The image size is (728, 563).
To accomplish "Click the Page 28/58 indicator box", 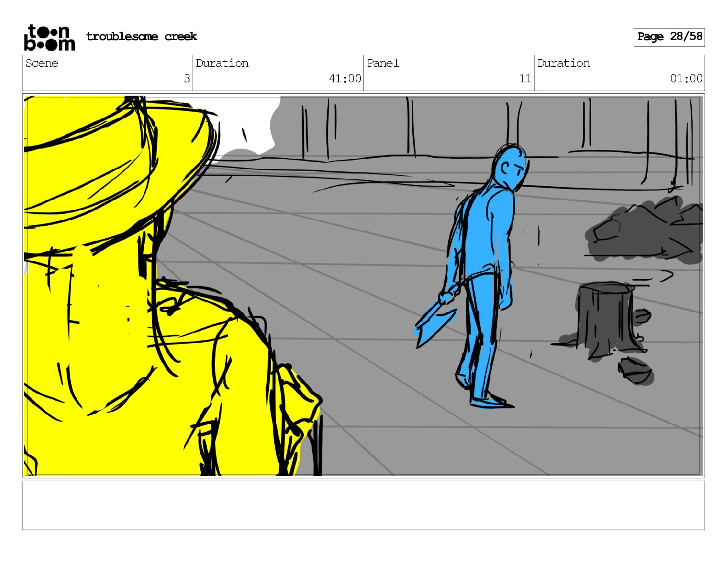I will 669,37.
